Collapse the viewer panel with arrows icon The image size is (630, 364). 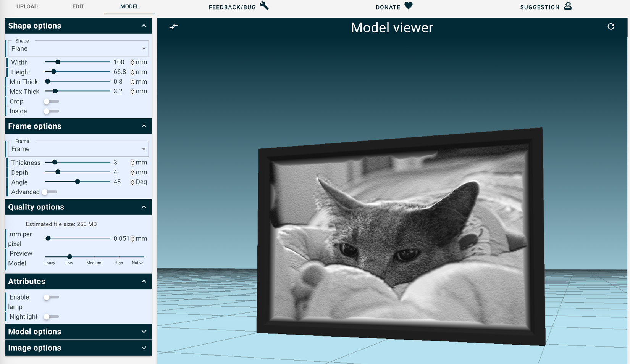pos(173,26)
